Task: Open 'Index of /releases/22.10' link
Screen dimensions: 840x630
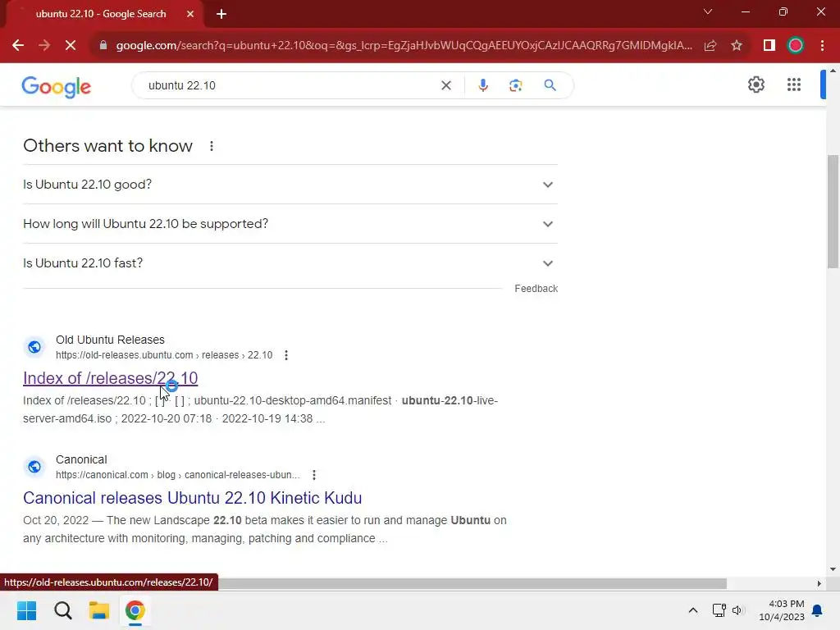Action: coord(111,378)
